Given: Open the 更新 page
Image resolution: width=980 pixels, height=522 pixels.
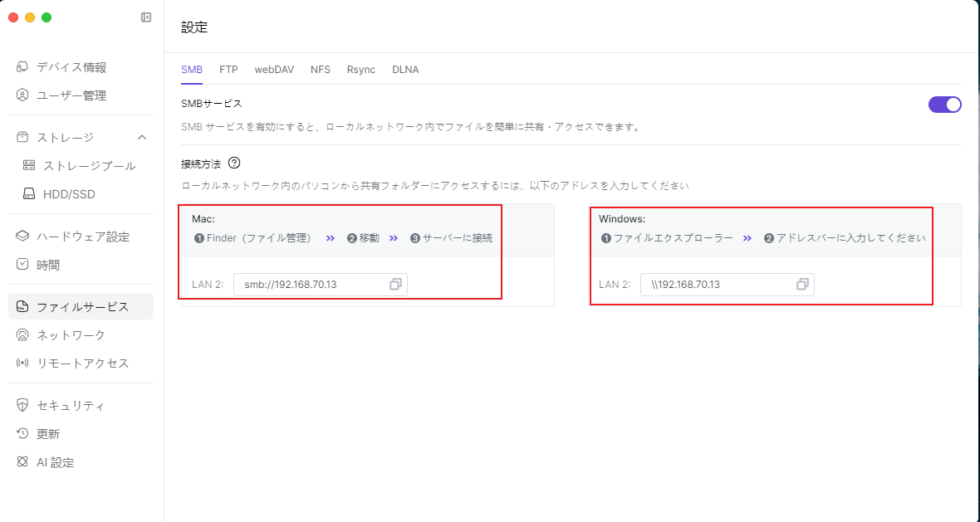Looking at the screenshot, I should tap(48, 434).
